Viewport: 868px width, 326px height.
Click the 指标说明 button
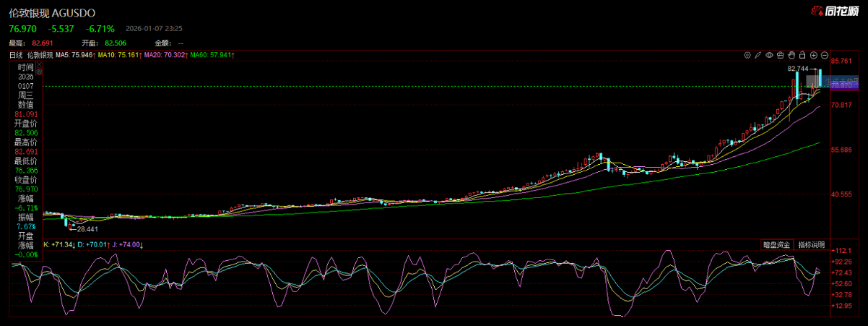coord(811,245)
